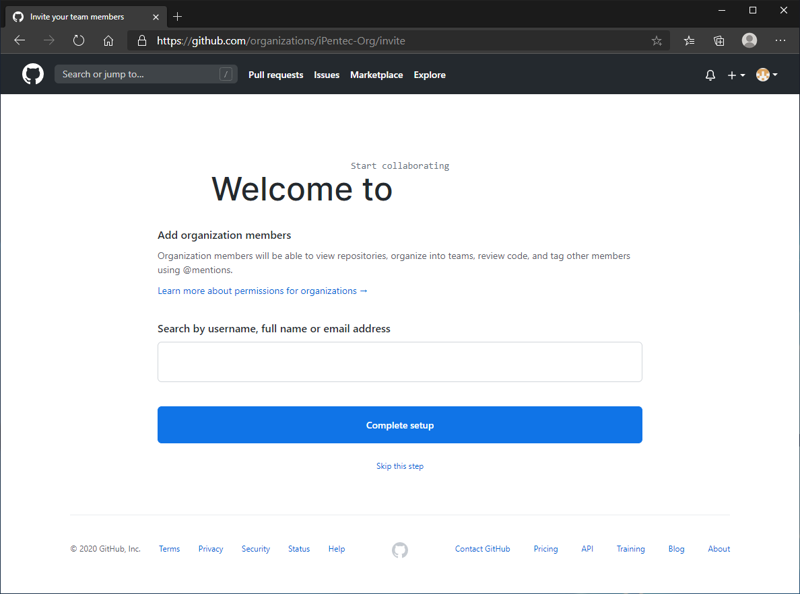Click the lock icon in the address bar
The image size is (800, 594).
click(x=143, y=41)
